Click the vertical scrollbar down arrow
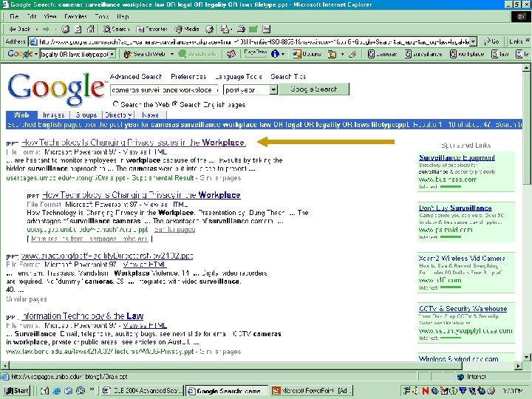 526,357
